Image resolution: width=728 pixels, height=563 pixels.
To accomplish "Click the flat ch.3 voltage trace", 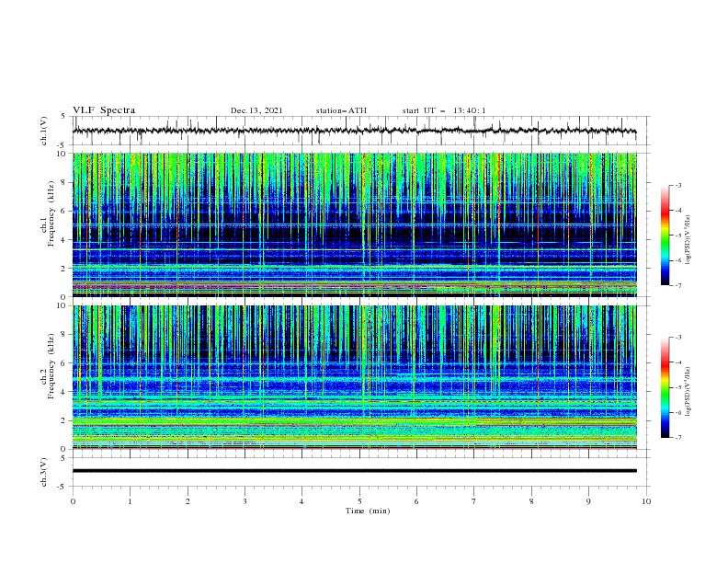I will click(x=354, y=471).
